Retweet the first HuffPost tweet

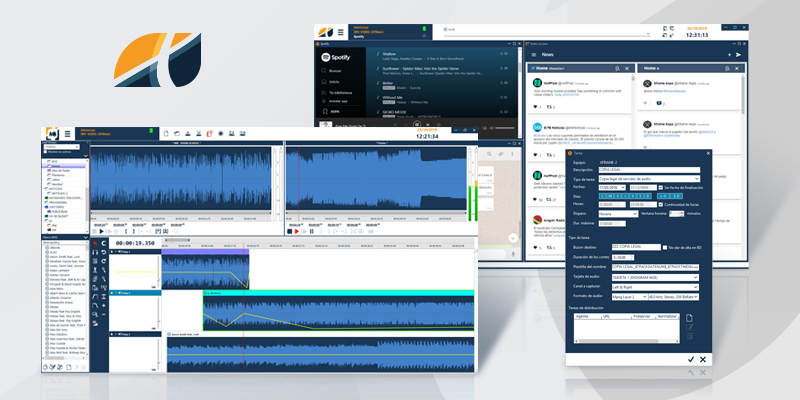pos(549,107)
